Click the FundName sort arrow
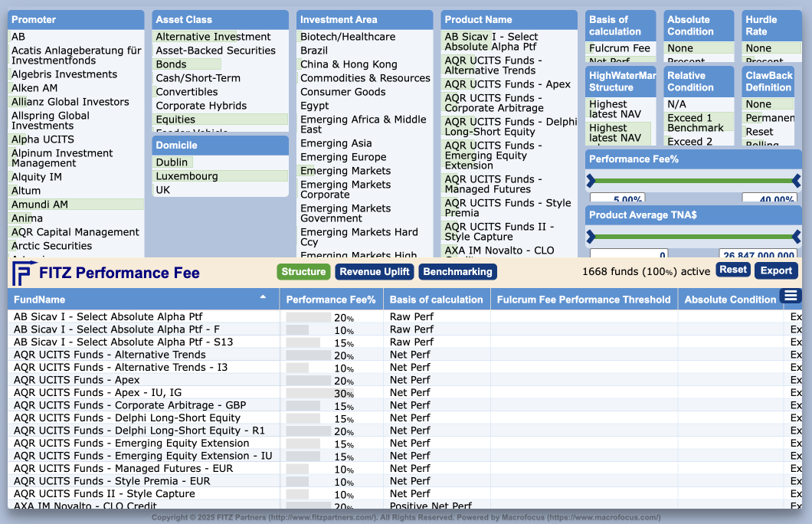The image size is (812, 524). tap(264, 296)
